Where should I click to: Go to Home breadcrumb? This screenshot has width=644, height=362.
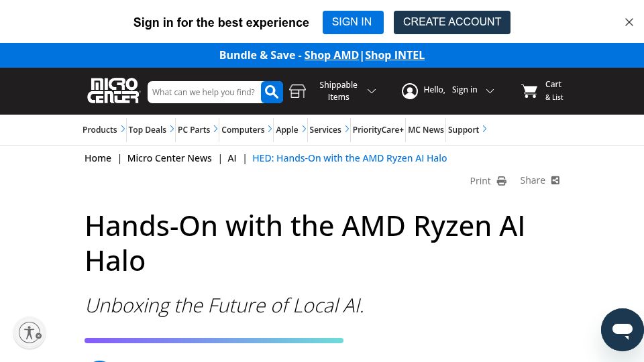coord(98,158)
